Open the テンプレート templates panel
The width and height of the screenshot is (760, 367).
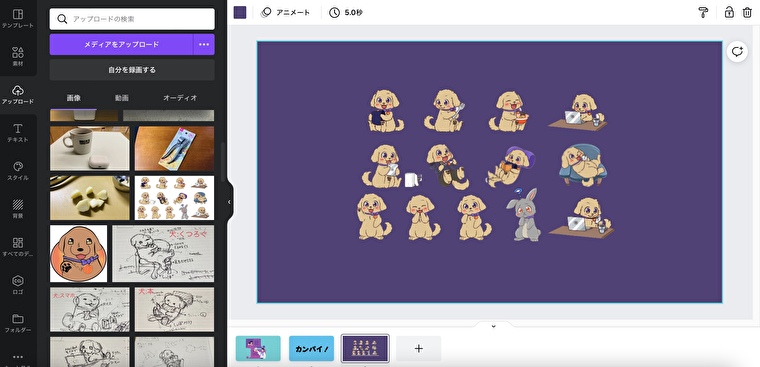click(18, 19)
